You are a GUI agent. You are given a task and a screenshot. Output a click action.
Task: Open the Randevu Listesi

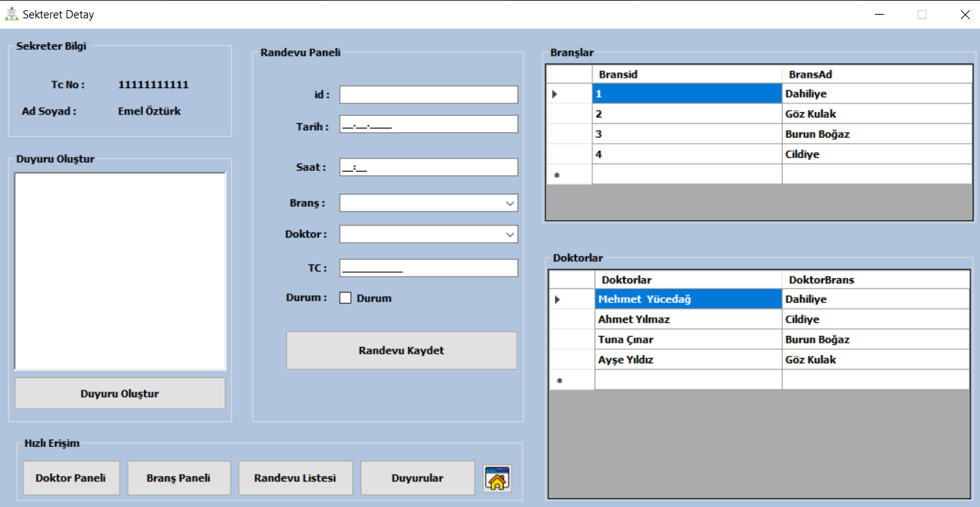tap(295, 478)
